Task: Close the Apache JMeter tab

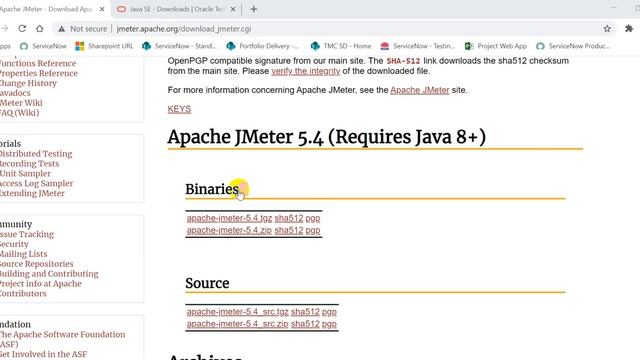Action: 102,9
